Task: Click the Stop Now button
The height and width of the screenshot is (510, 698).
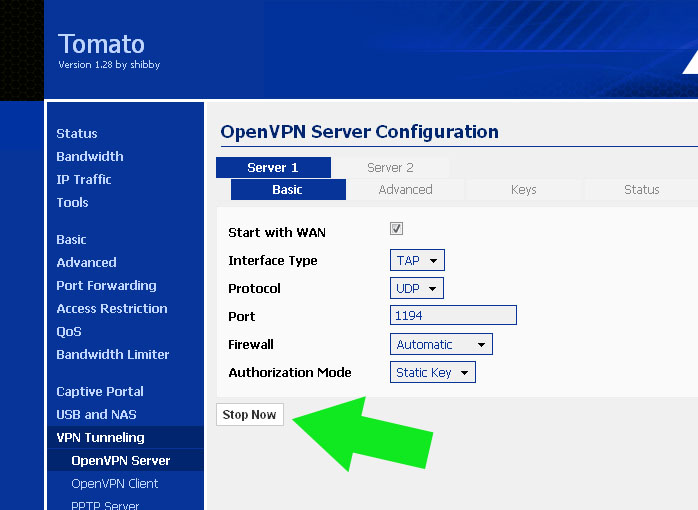Action: tap(250, 415)
